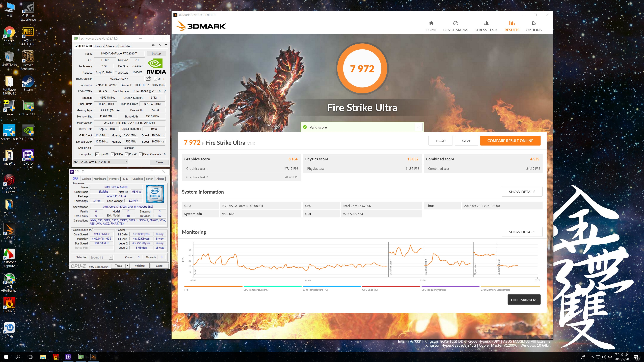
Task: Open Mainboard tab in CPU-Z
Action: 100,179
